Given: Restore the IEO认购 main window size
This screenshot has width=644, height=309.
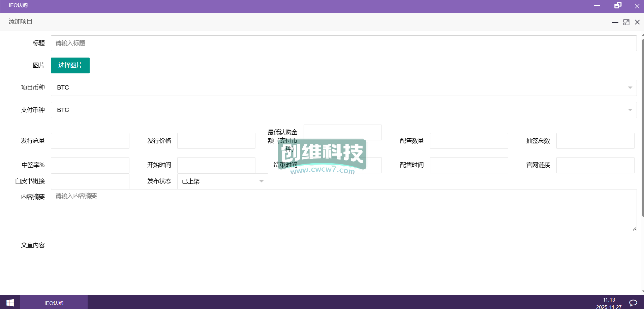Looking at the screenshot, I should 618,5.
